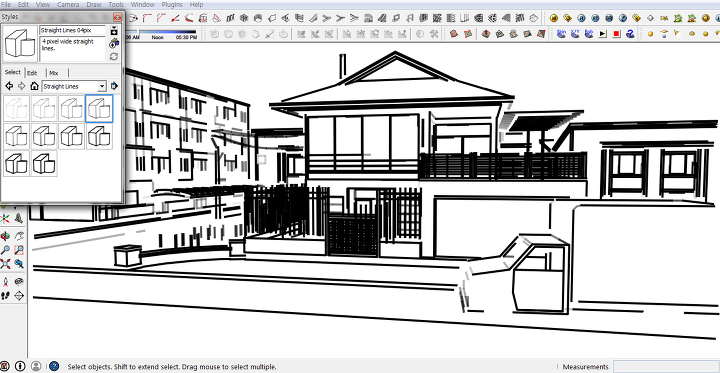Open the Window menu
Screen dimensions: 720x373
pos(142,5)
